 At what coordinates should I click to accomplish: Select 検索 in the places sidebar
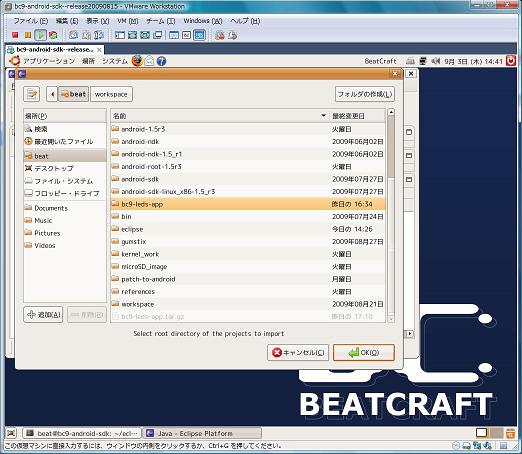coord(65,129)
